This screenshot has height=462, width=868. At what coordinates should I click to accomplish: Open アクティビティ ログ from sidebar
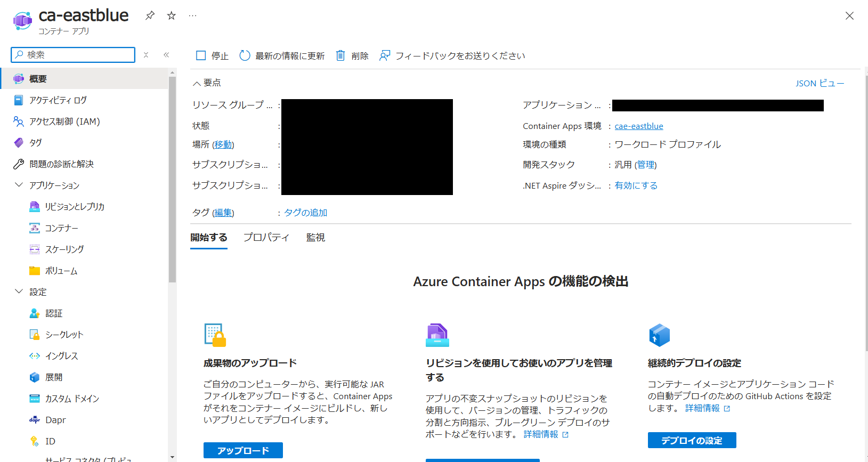tap(84, 100)
